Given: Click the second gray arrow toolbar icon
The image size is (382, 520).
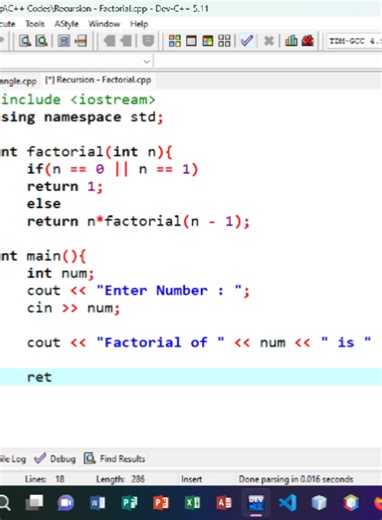Looking at the screenshot, I should pyautogui.click(x=126, y=41).
